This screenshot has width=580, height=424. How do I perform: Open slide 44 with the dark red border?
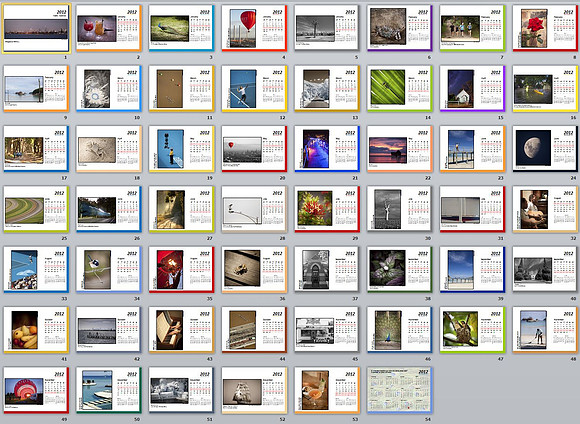coord(254,330)
